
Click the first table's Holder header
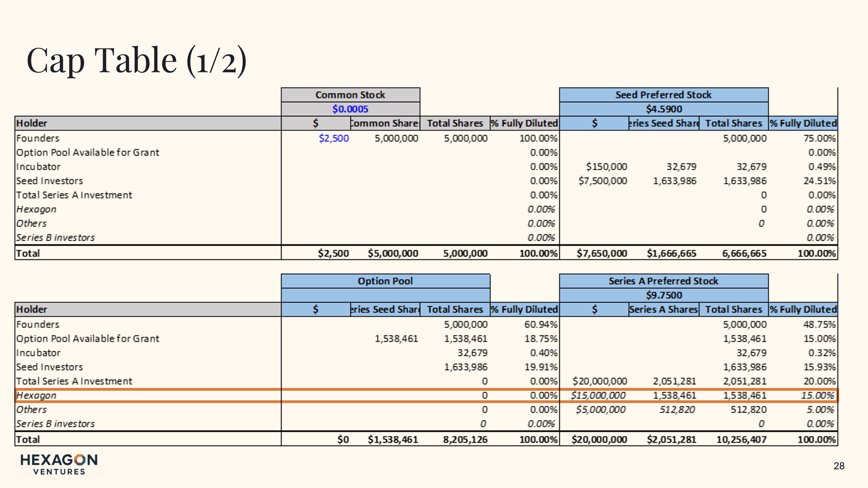click(32, 123)
